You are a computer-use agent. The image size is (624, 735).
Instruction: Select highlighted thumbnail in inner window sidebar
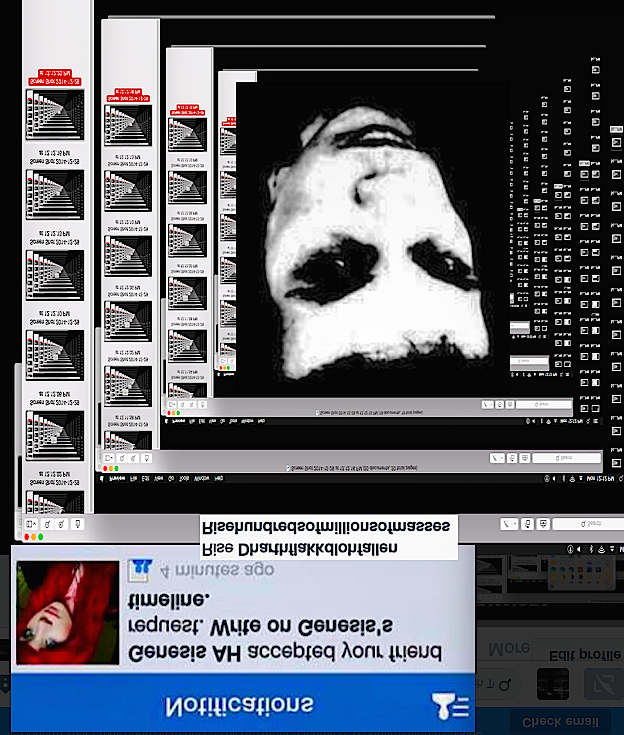pos(188,135)
